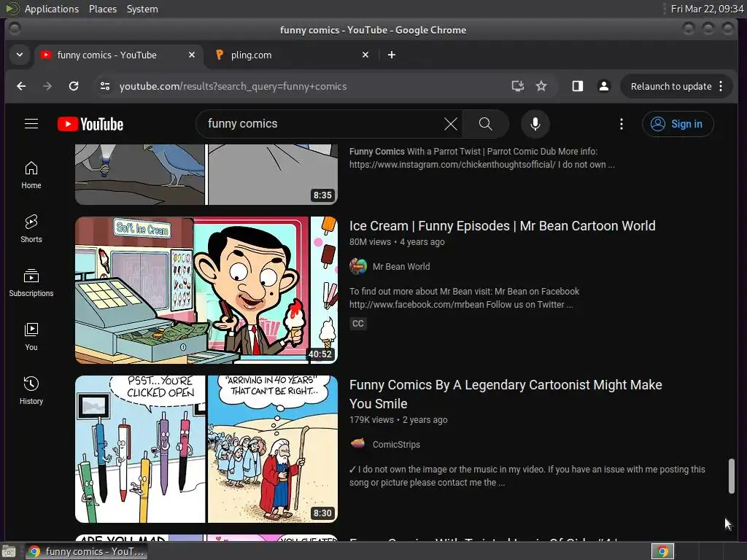Visit the ComicStrips channel

[x=396, y=444]
